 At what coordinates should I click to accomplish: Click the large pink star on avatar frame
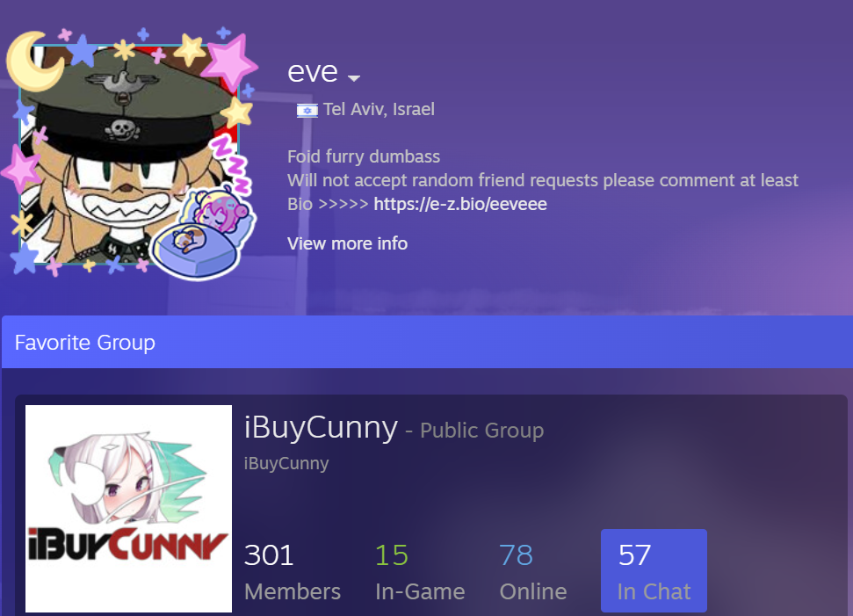pos(230,62)
